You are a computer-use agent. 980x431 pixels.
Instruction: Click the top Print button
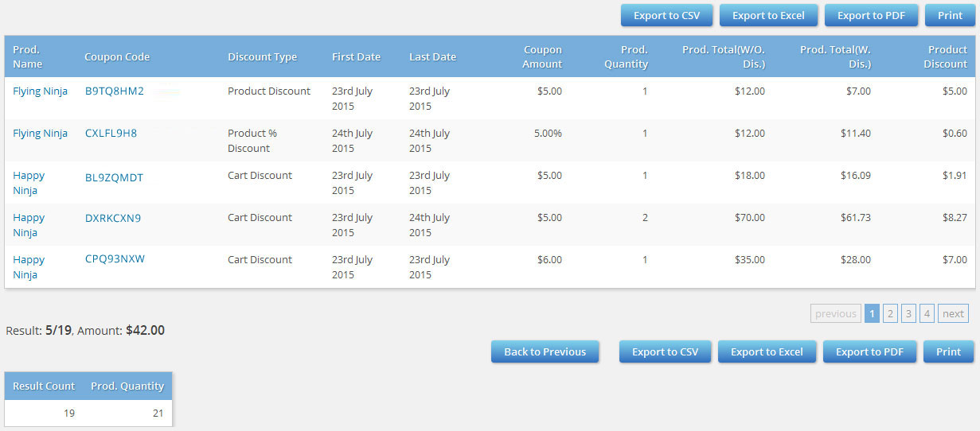point(950,15)
